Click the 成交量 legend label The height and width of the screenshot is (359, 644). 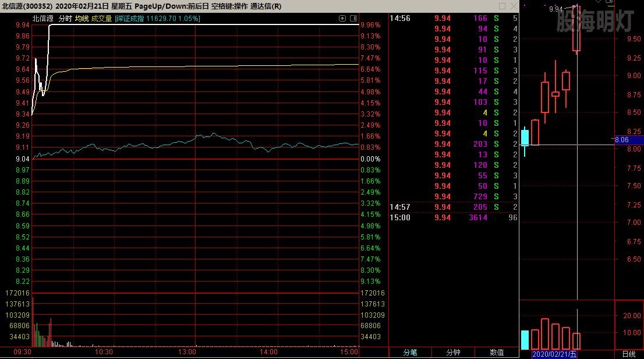[101, 19]
